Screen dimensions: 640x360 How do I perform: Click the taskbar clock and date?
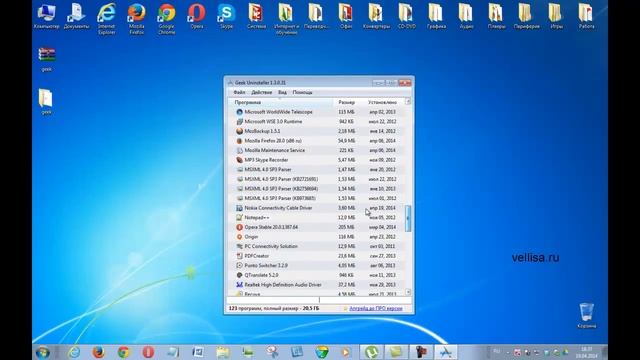(x=586, y=353)
